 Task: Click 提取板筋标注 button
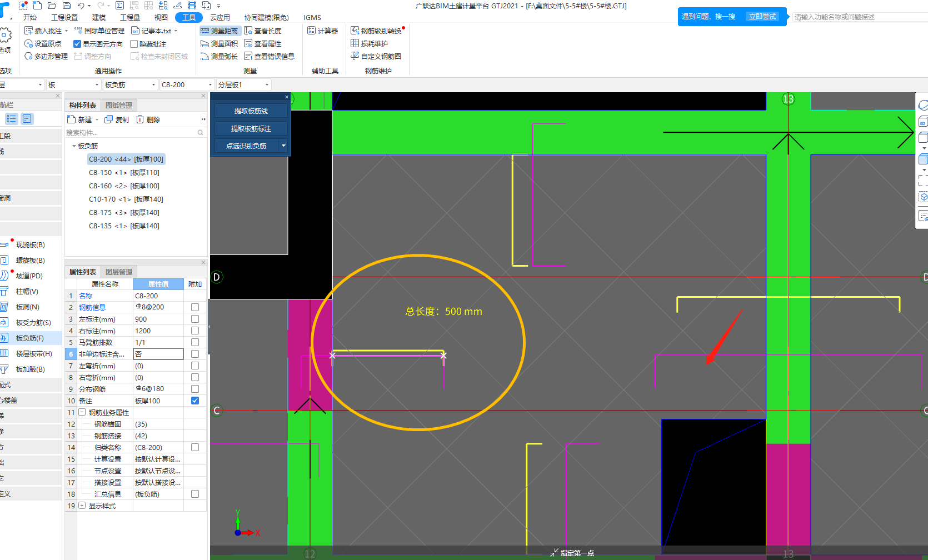[251, 128]
